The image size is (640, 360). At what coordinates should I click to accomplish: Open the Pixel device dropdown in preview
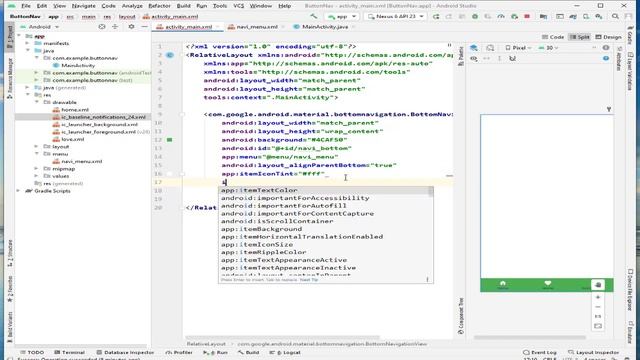click(518, 48)
